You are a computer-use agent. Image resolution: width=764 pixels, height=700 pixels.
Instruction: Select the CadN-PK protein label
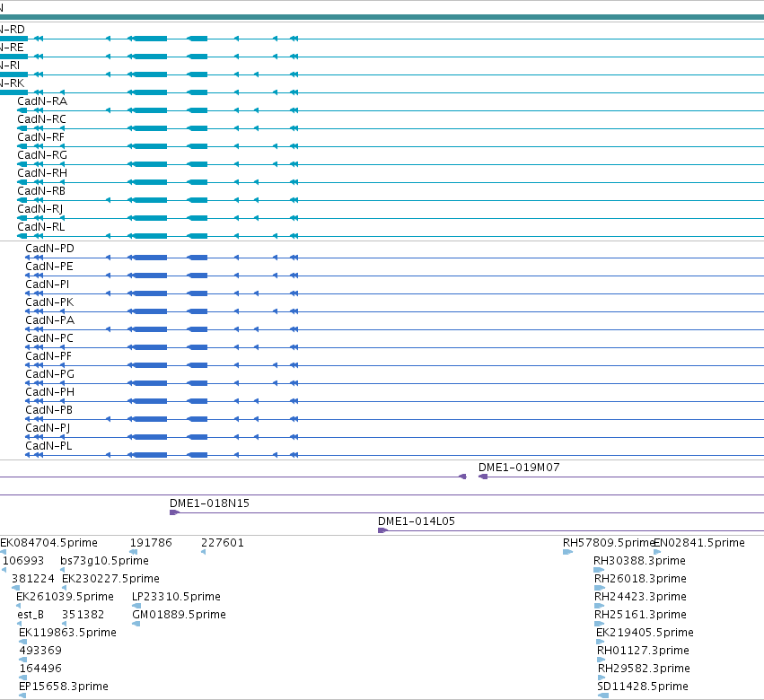point(49,302)
